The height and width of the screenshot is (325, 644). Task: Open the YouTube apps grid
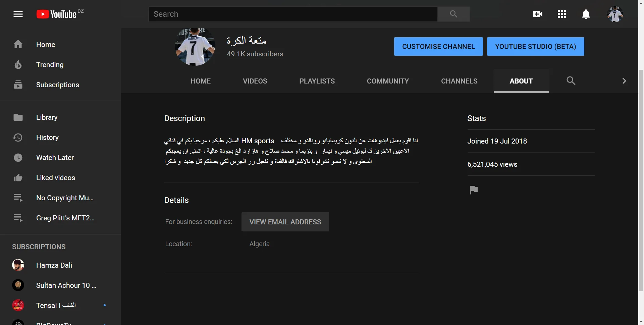coord(561,14)
